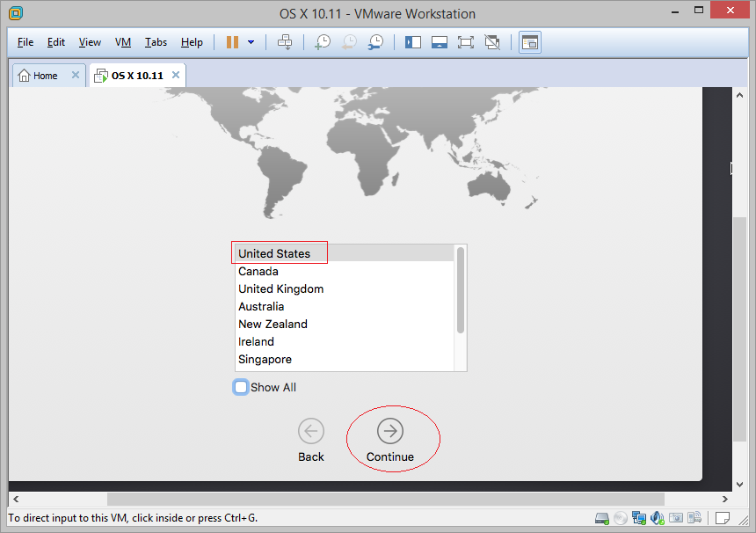Screen dimensions: 756x533
Task: Enable the Show All checkbox
Action: click(x=241, y=387)
